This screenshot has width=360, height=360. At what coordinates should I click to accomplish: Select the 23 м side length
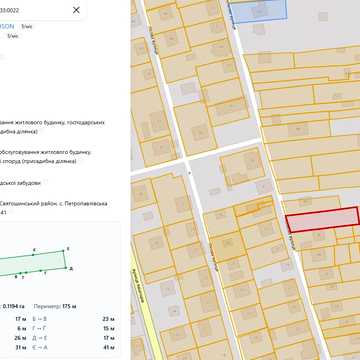tap(109, 319)
